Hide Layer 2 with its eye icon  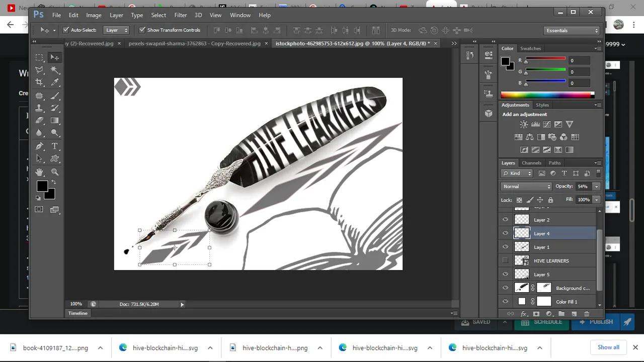click(505, 220)
